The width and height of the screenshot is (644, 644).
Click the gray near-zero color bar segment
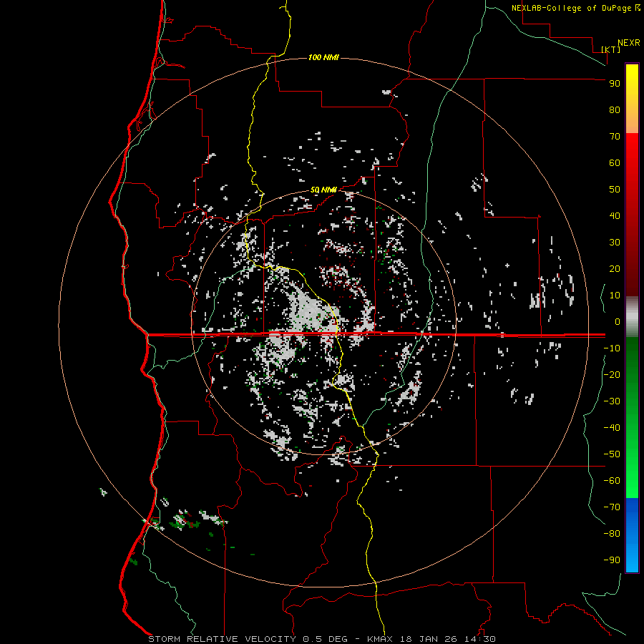(x=632, y=317)
